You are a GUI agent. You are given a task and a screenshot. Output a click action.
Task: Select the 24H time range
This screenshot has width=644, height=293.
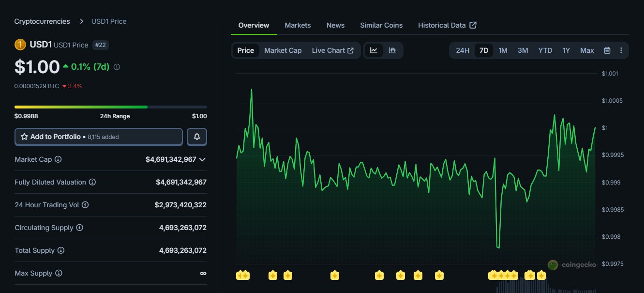463,50
